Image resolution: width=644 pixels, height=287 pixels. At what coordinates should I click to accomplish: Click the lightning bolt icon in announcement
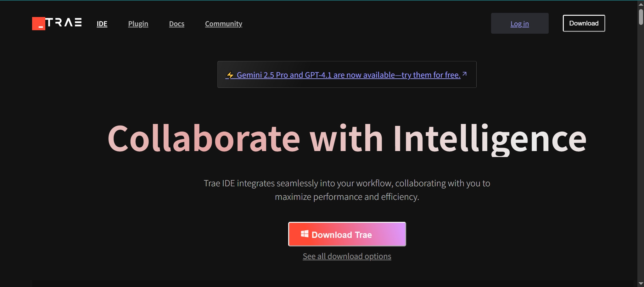click(230, 75)
